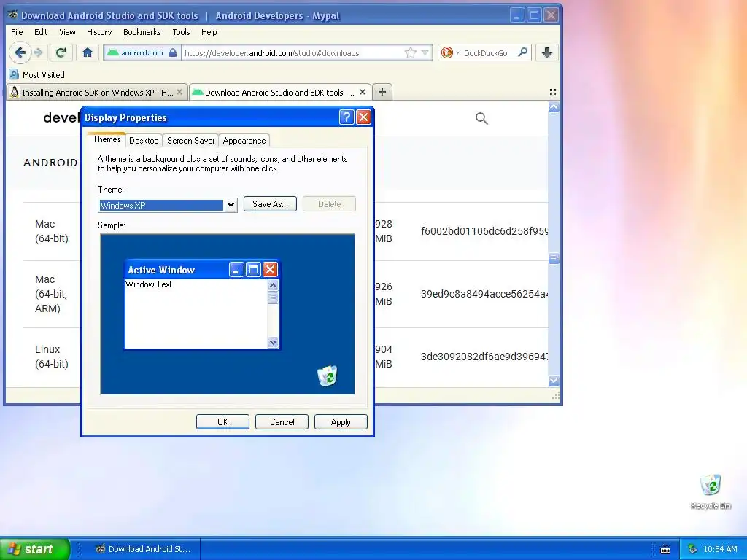
Task: Click the android.com site identity label
Action: coord(142,52)
